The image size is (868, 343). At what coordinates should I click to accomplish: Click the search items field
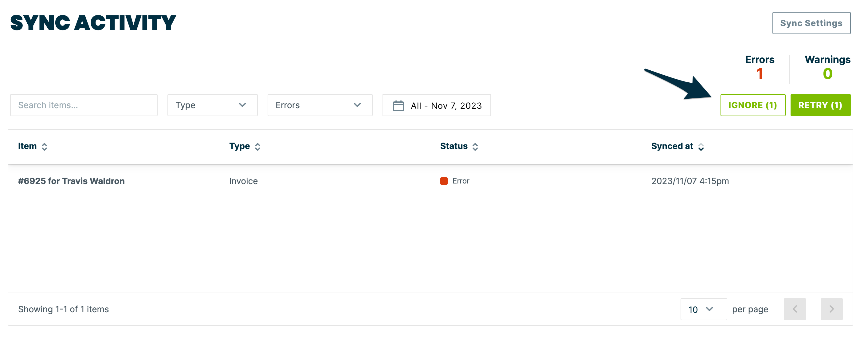(x=84, y=105)
